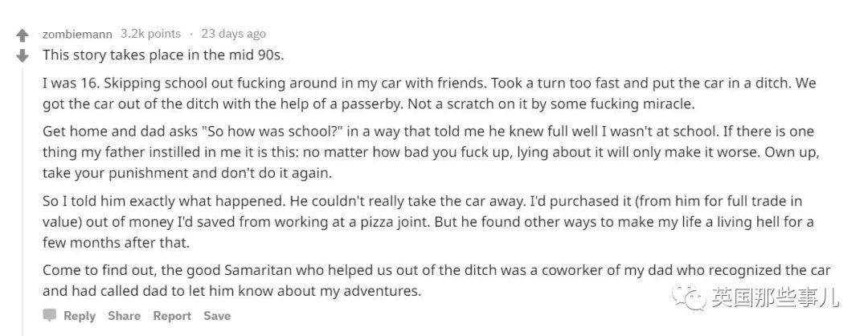Click the 3.2k points score
This screenshot has width=868, height=336.
150,34
